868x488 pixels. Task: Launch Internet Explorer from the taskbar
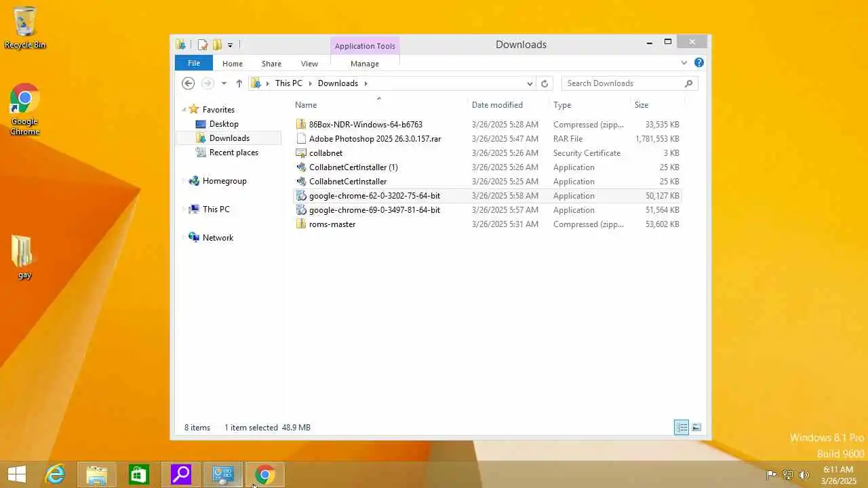point(55,474)
